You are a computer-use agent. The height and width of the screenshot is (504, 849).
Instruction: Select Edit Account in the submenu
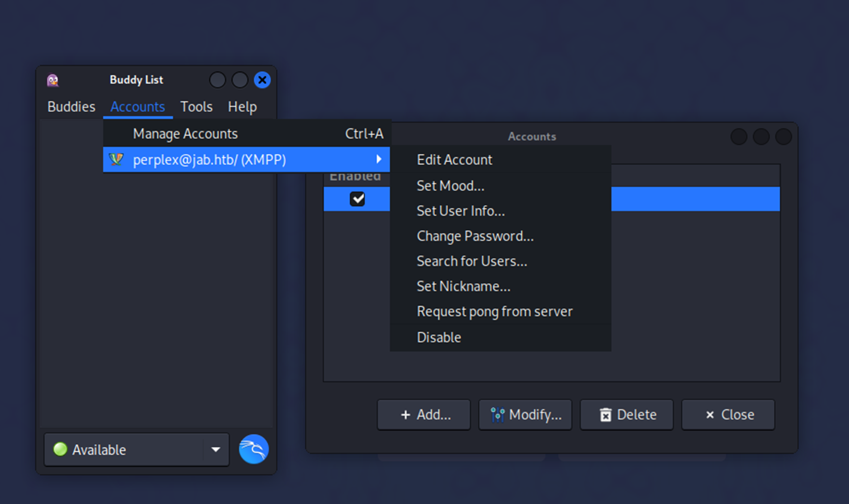[500, 160]
